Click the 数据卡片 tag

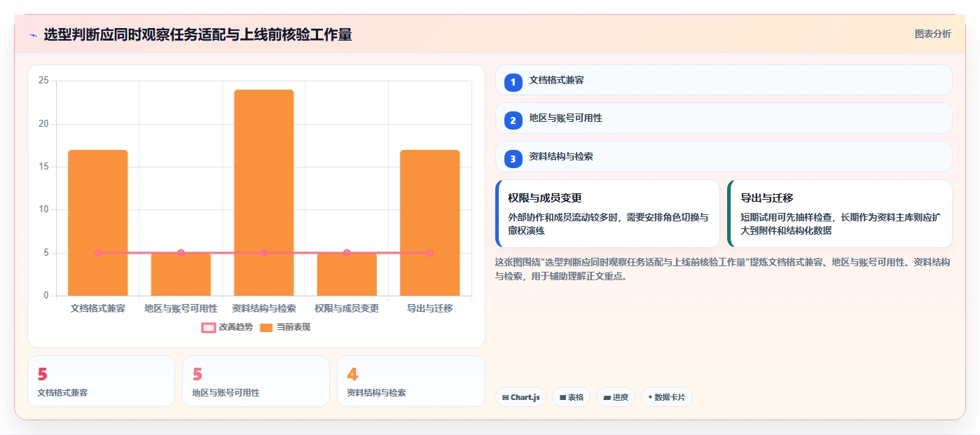click(x=667, y=397)
